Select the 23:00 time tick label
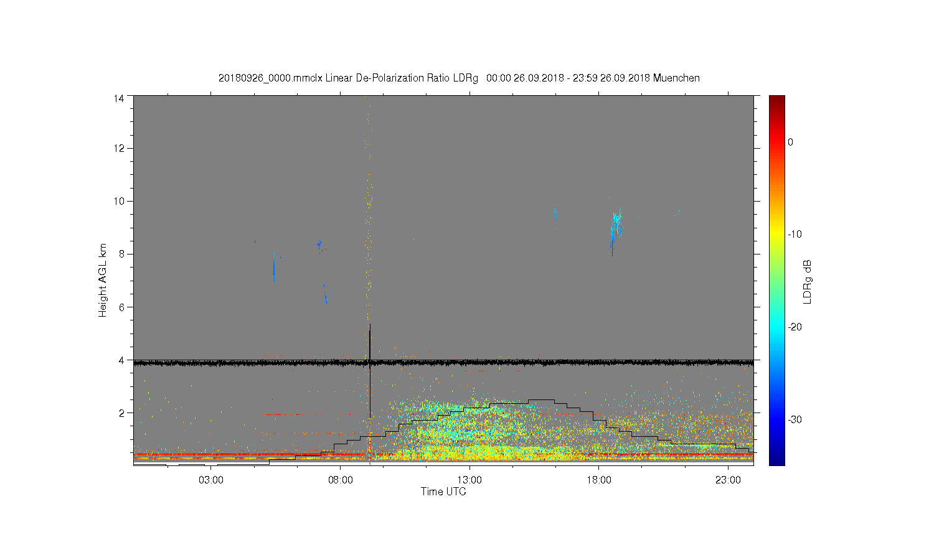This screenshot has height=560, width=934. point(728,480)
